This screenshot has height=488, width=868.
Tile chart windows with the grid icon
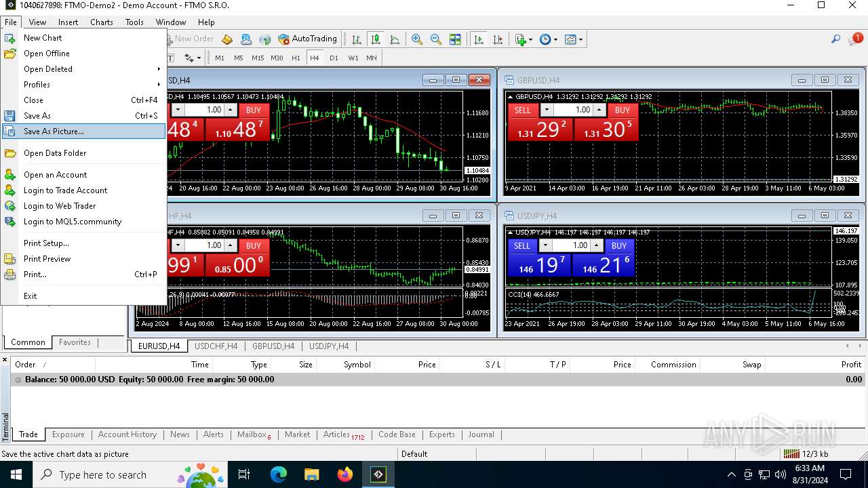coord(455,39)
